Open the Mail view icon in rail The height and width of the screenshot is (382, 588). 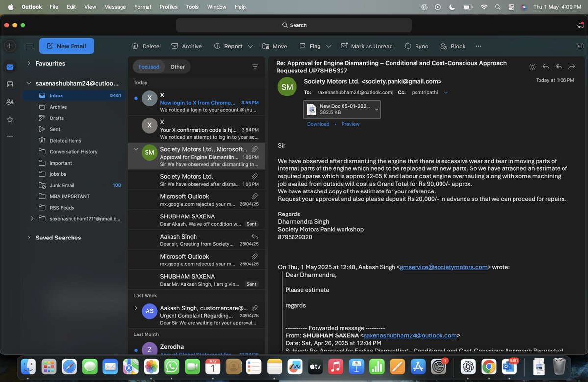[10, 67]
